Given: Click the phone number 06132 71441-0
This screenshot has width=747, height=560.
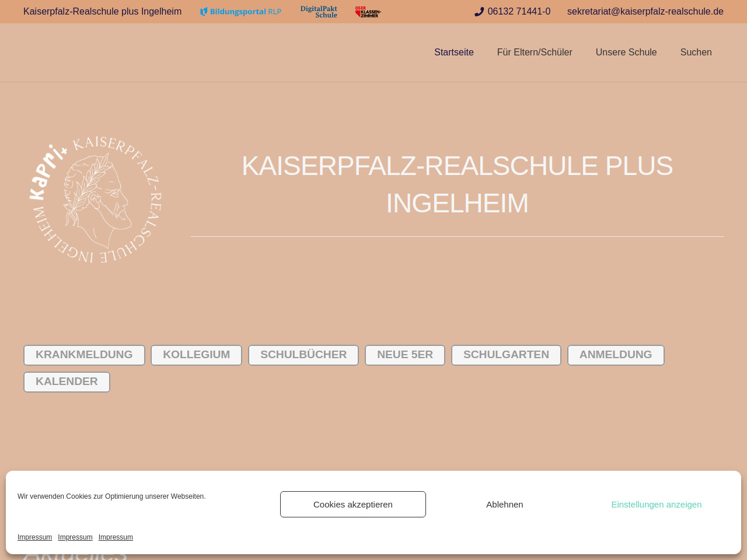Looking at the screenshot, I should click(x=518, y=12).
